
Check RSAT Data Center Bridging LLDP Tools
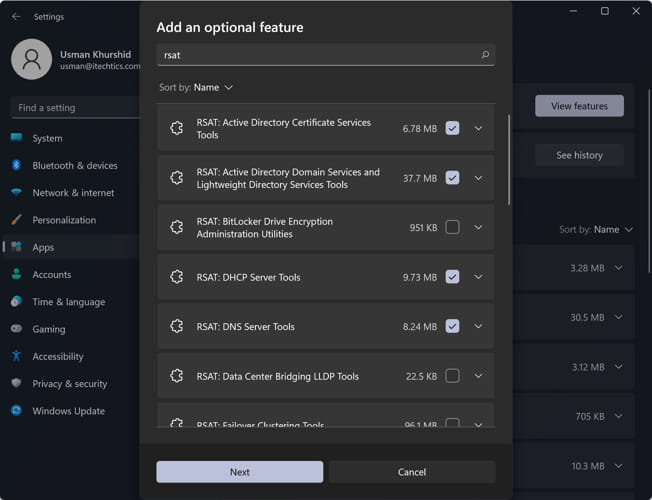coord(452,376)
